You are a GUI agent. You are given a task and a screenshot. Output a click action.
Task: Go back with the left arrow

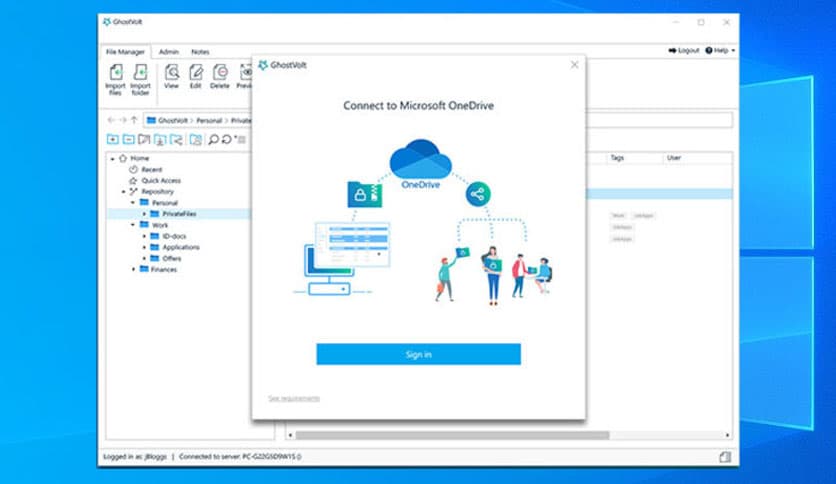pos(111,120)
